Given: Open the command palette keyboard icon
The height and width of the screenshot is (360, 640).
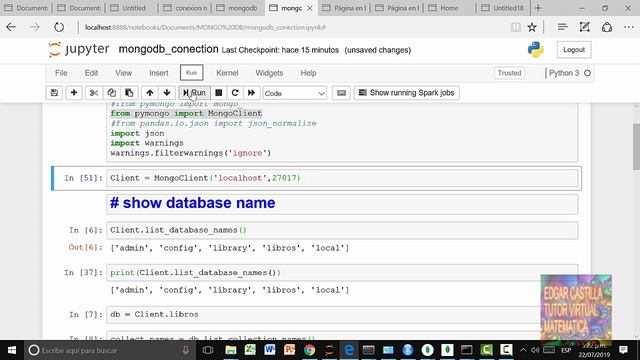Looking at the screenshot, I should [342, 93].
